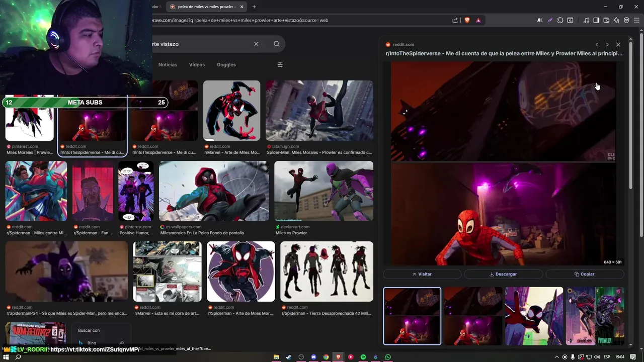Viewport: 644px width, 362px height.
Task: Click 'Buscar con' context menu entry
Action: pos(89,330)
